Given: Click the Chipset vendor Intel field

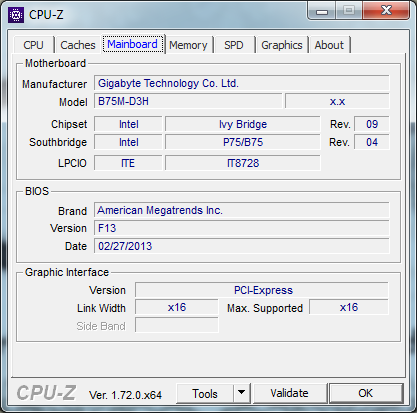Looking at the screenshot, I should [128, 124].
